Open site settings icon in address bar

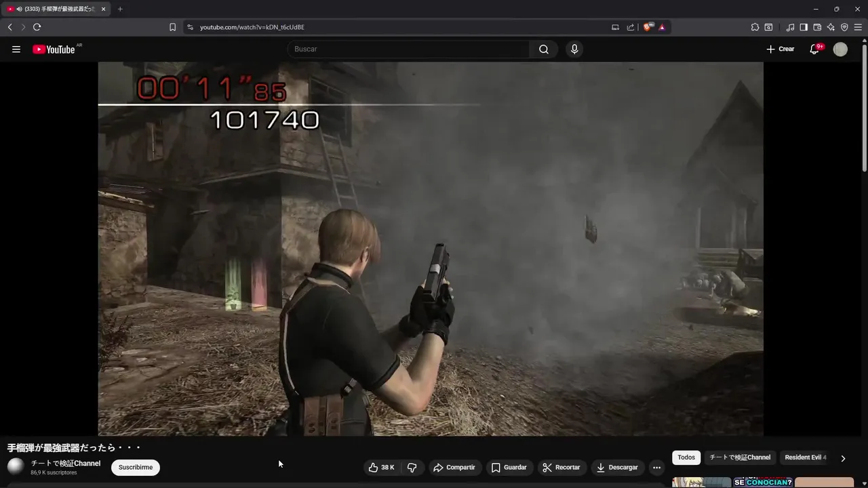point(190,27)
